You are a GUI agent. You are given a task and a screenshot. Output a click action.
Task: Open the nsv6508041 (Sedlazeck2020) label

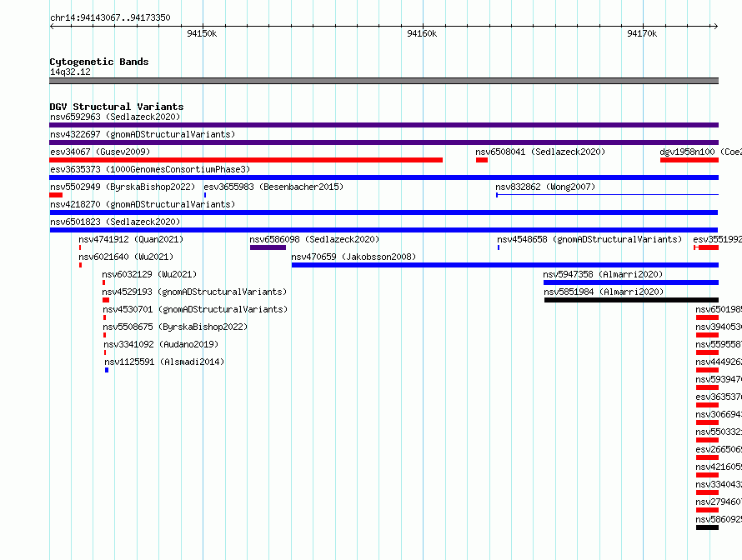(540, 152)
